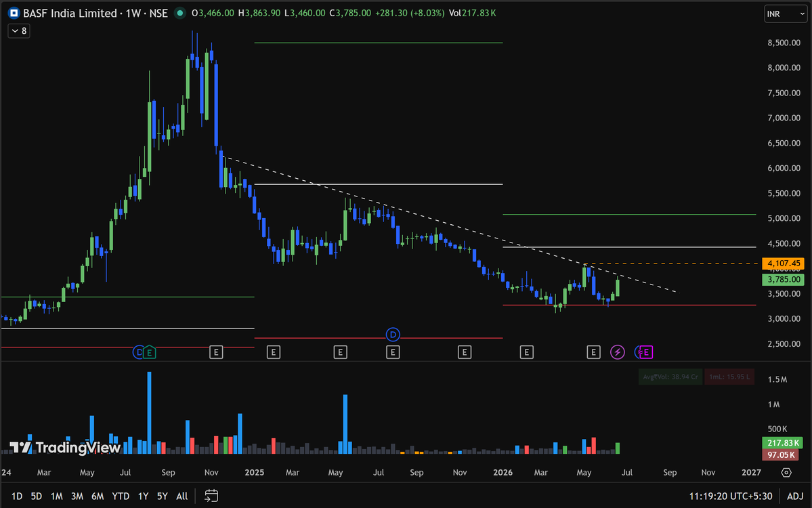Click the +281.30 (+8.03%) change value

pos(410,13)
